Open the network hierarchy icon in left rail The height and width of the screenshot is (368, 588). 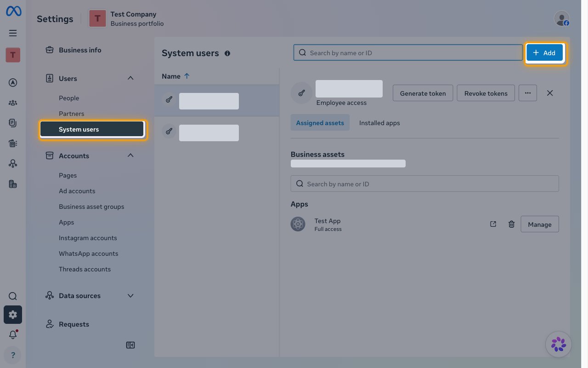[x=13, y=164]
